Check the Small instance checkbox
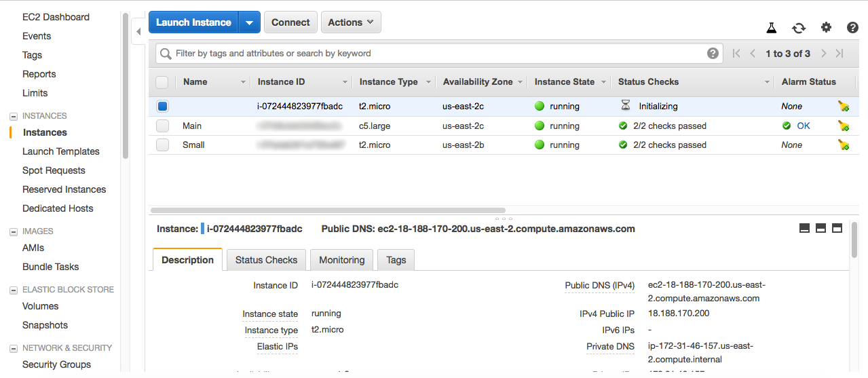The width and height of the screenshot is (868, 378). pyautogui.click(x=162, y=145)
